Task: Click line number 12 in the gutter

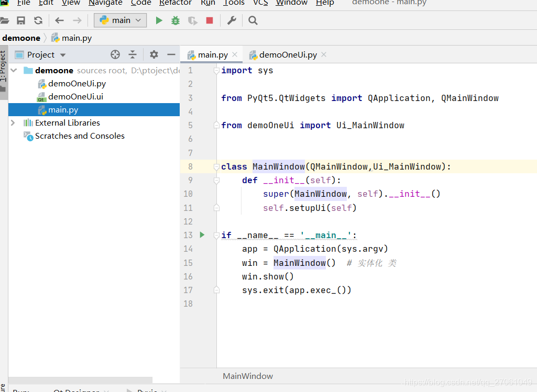Action: (x=188, y=221)
